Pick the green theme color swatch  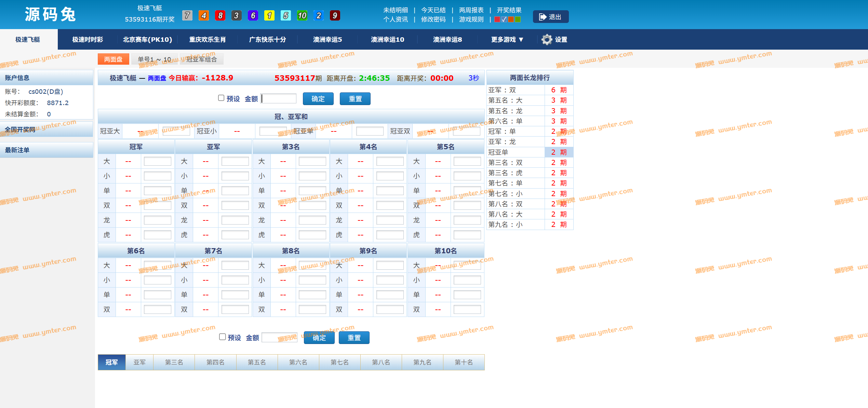coord(518,20)
